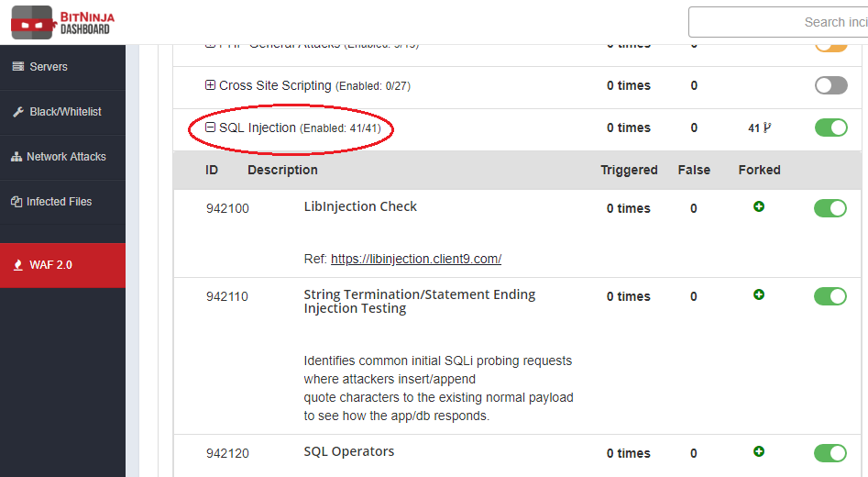
Task: Expand the Cross Site Scripting group
Action: click(x=210, y=85)
